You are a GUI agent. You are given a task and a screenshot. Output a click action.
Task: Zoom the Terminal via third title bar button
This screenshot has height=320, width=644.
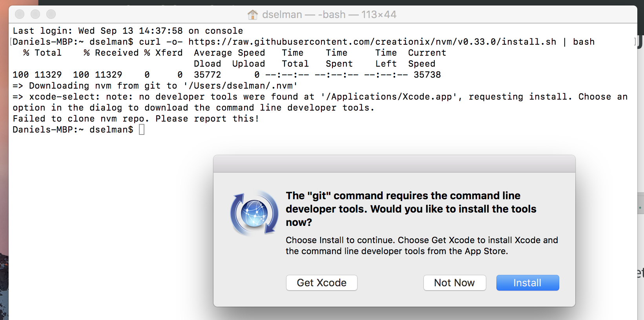(x=51, y=15)
